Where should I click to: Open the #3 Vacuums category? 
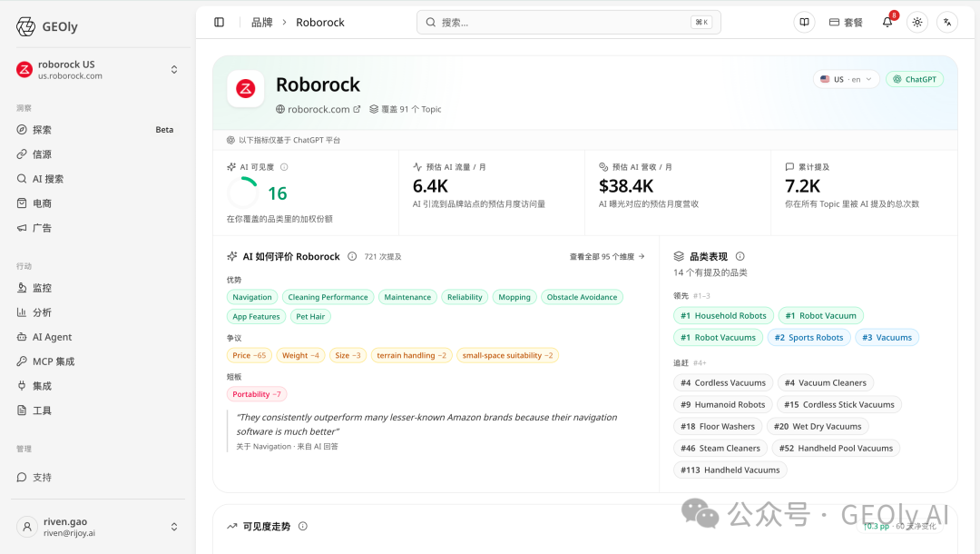(887, 338)
